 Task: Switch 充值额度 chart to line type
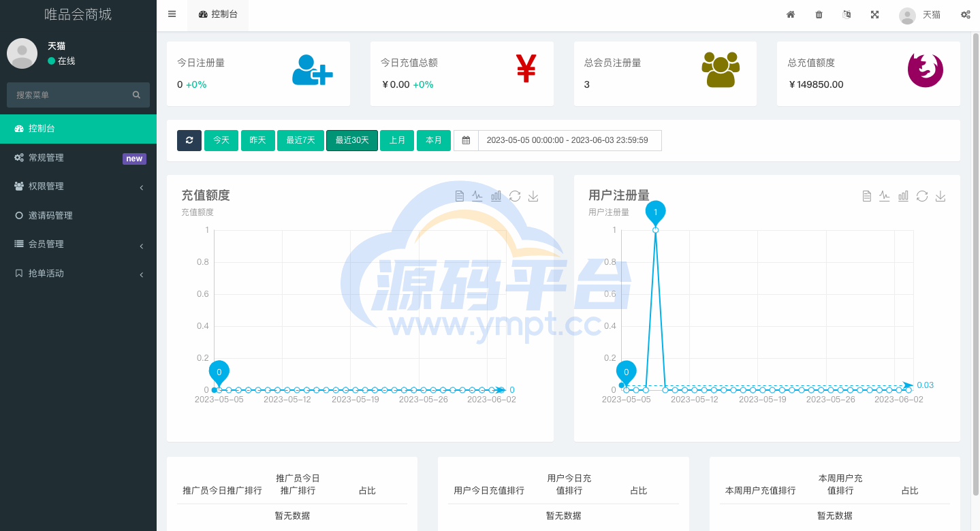click(477, 196)
